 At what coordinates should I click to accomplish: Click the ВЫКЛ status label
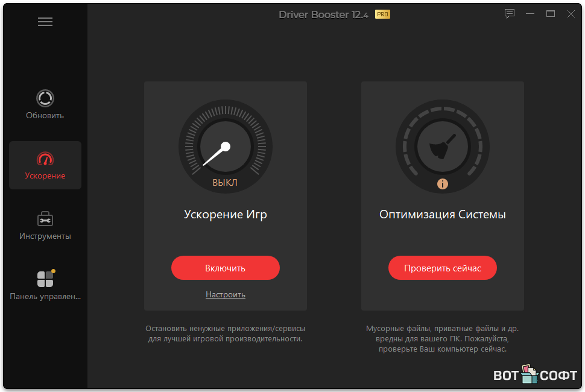coord(225,183)
